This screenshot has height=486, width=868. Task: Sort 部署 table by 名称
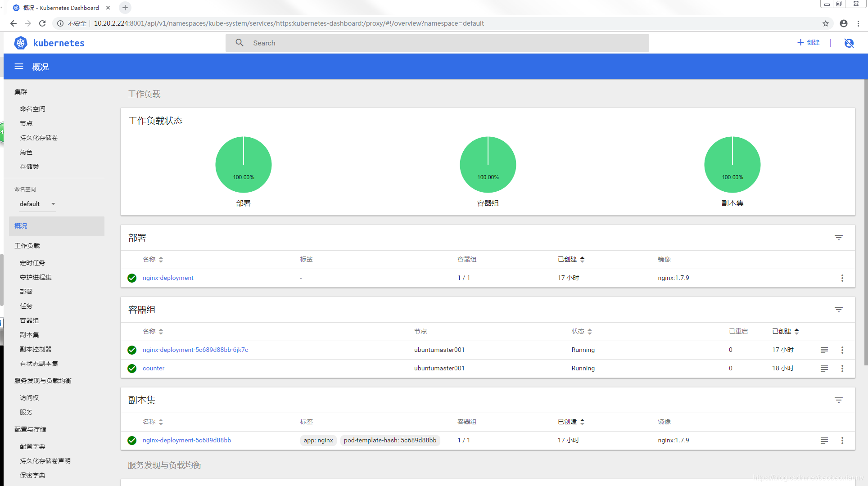coord(153,259)
